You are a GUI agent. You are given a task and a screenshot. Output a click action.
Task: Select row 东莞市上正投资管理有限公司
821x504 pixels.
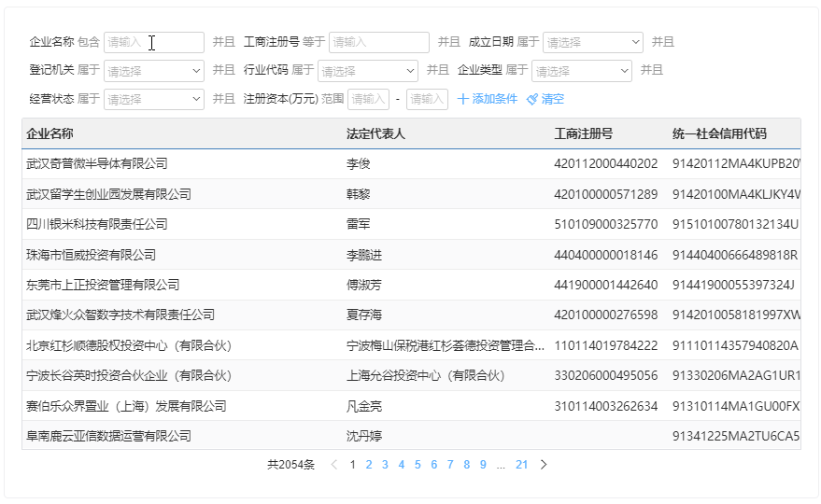point(411,285)
